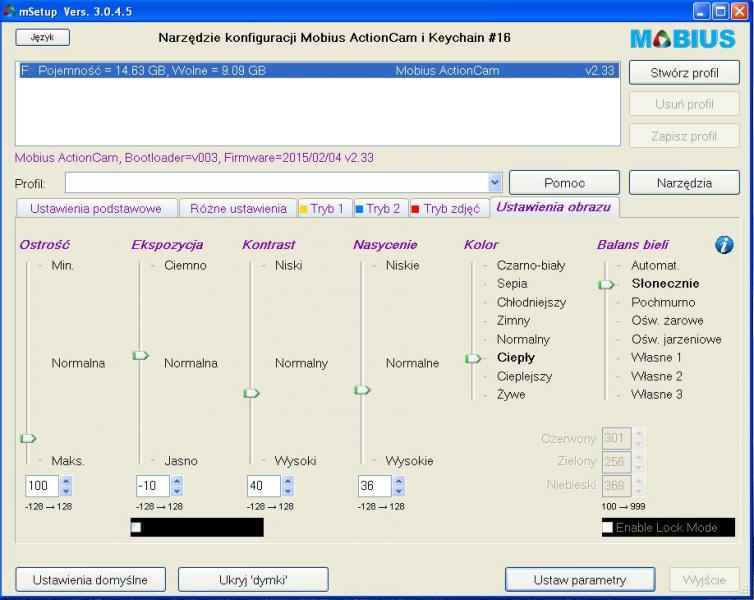Increase the Ostrość value with up arrow

point(66,481)
